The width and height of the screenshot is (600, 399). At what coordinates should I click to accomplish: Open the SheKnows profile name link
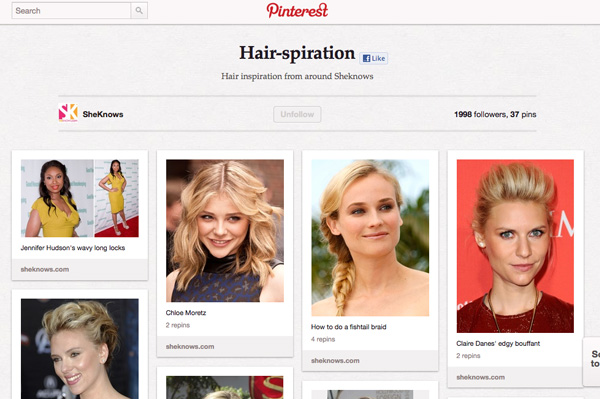103,114
